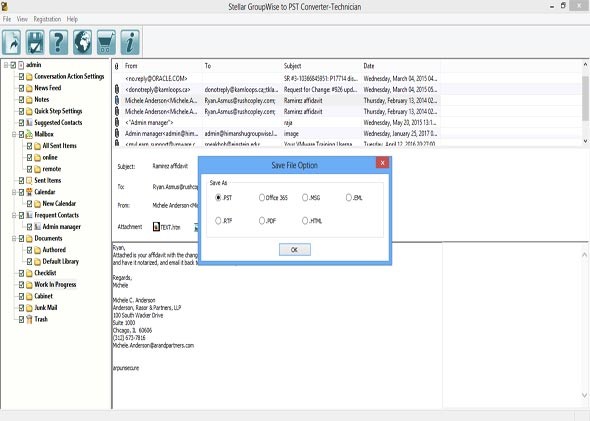Open the TEXT.htm attachment icon
The height and width of the screenshot is (421, 590).
point(156,226)
